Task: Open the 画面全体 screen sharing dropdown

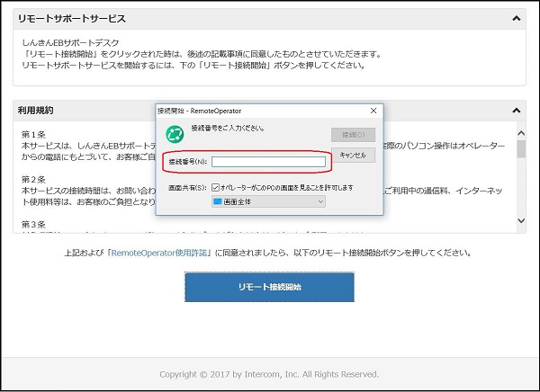Action: 268,202
